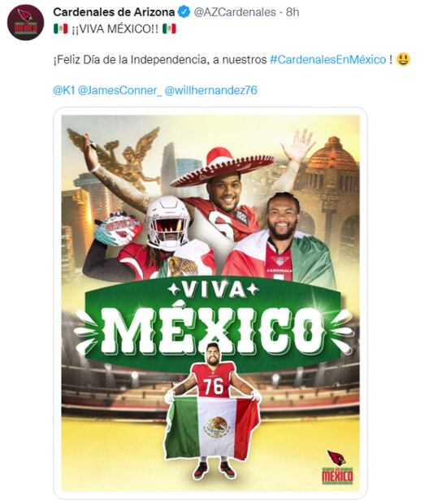
Task: Click the Cardinals México logo in poster corner
Action: (337, 467)
